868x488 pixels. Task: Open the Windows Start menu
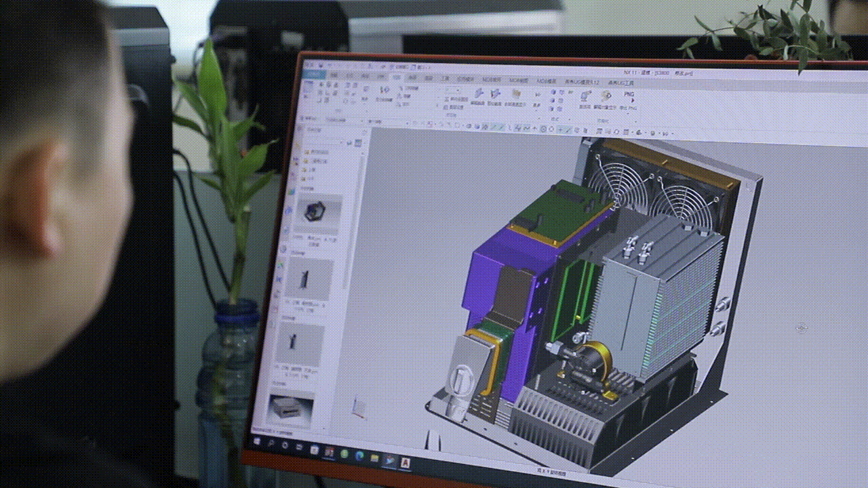[x=257, y=441]
